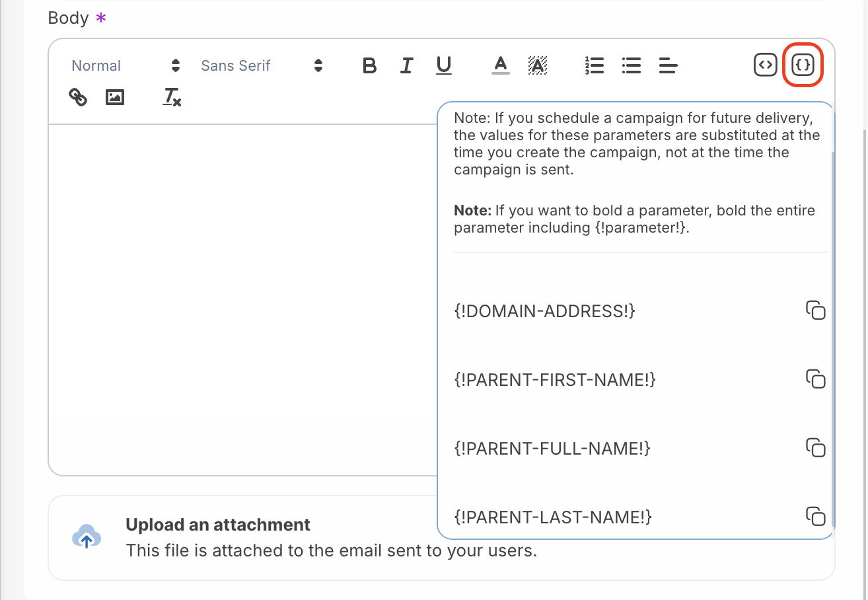Copy the PARENT-FIRST-NAME parameter
Viewport: 868px width, 600px height.
816,379
